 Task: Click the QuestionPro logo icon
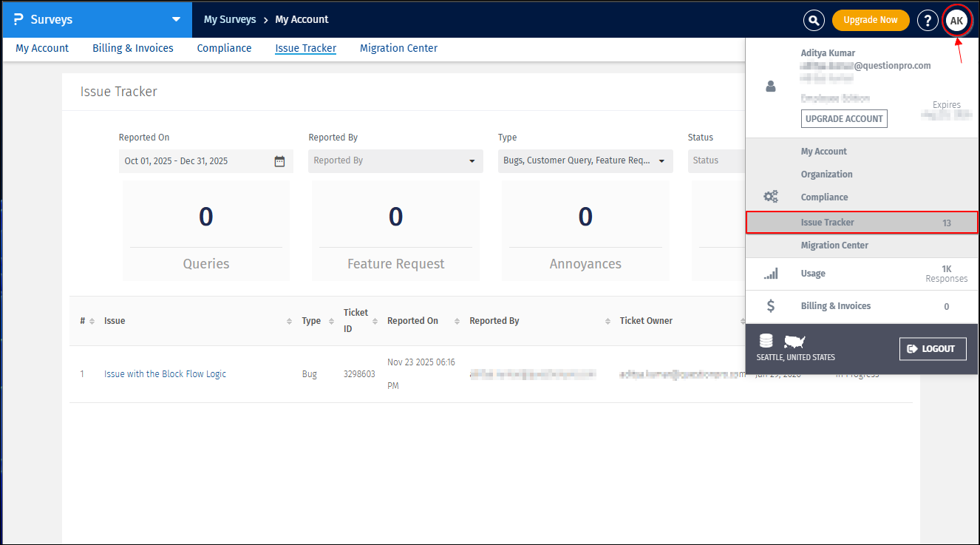(18, 19)
